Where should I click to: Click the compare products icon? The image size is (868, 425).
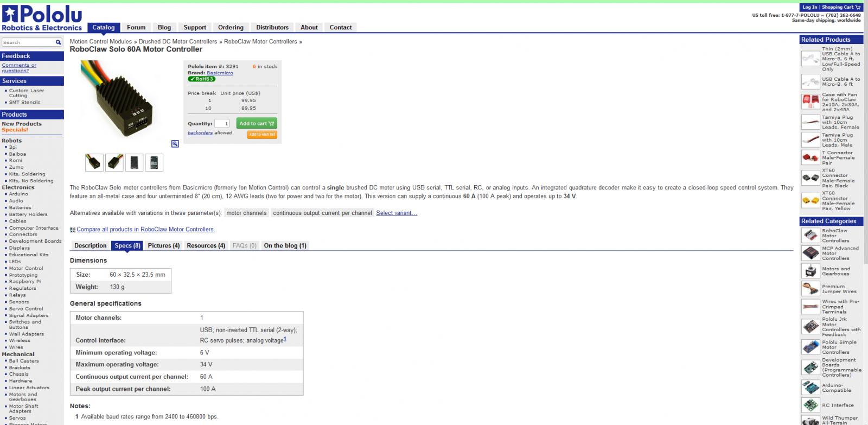pyautogui.click(x=73, y=230)
